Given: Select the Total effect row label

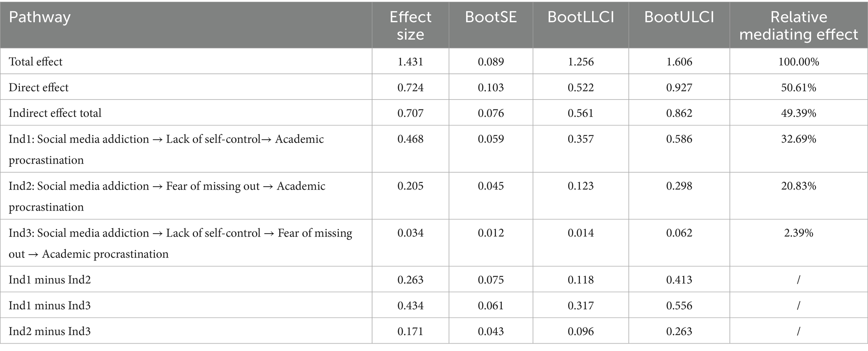Looking at the screenshot, I should (x=36, y=62).
